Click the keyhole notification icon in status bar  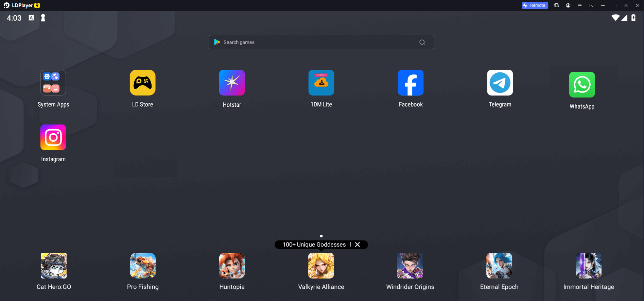point(43,18)
